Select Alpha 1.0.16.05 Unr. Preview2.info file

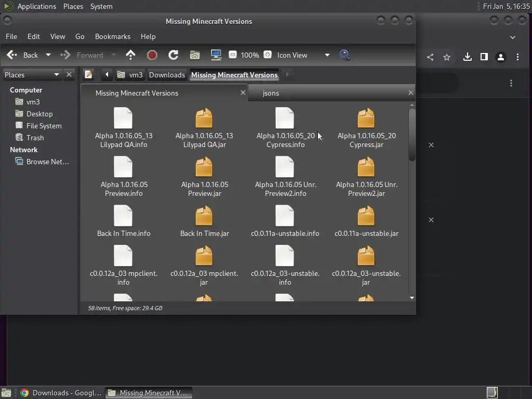pyautogui.click(x=285, y=177)
